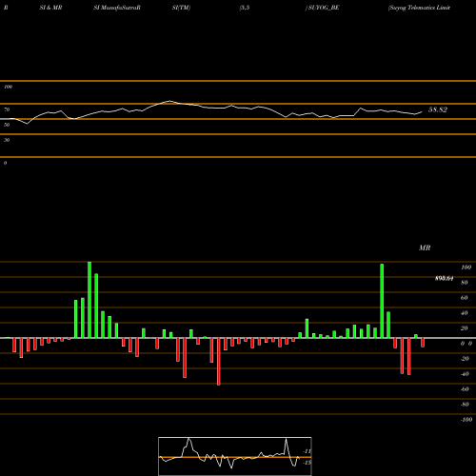The width and height of the screenshot is (476, 476).
Task: Click the RSI value 58.82
Action: point(438,109)
